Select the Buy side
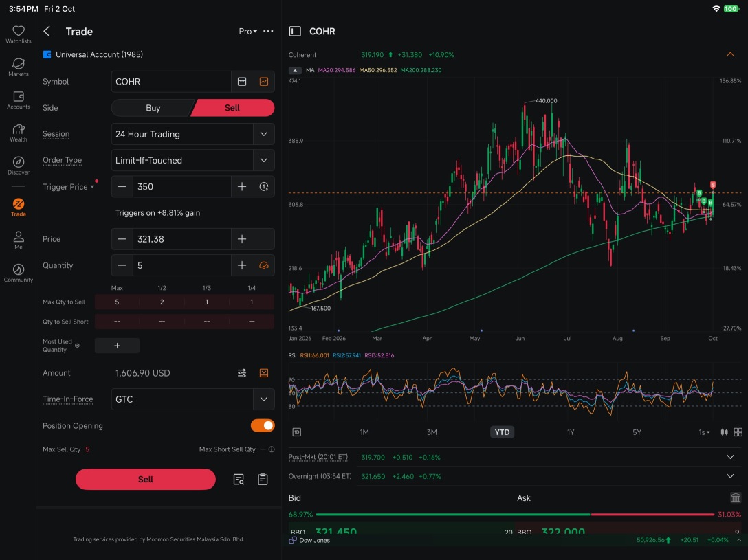 (153, 108)
